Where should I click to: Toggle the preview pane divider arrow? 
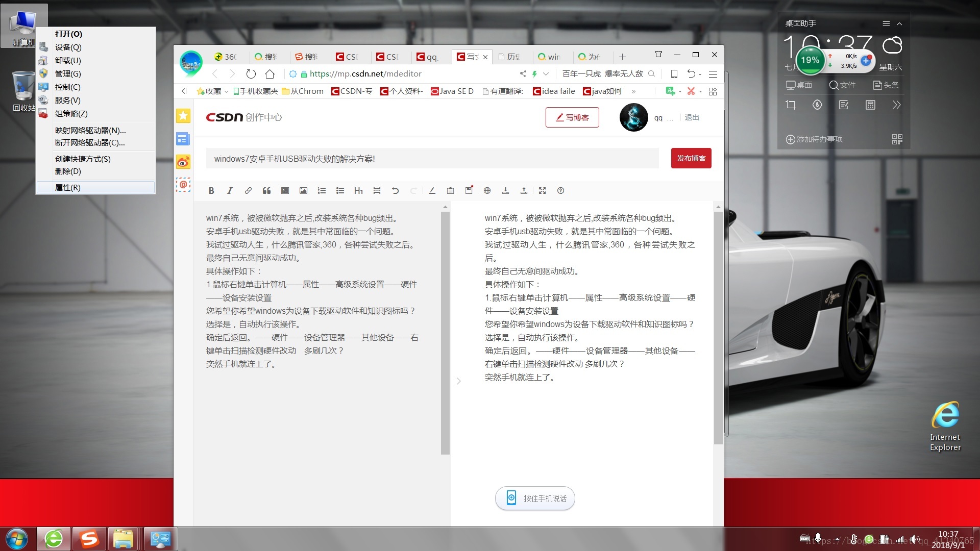pos(458,381)
